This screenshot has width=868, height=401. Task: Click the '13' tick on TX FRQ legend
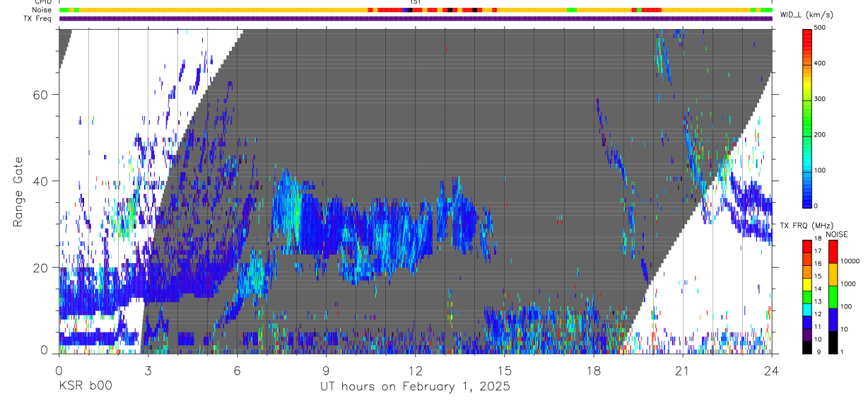[818, 301]
